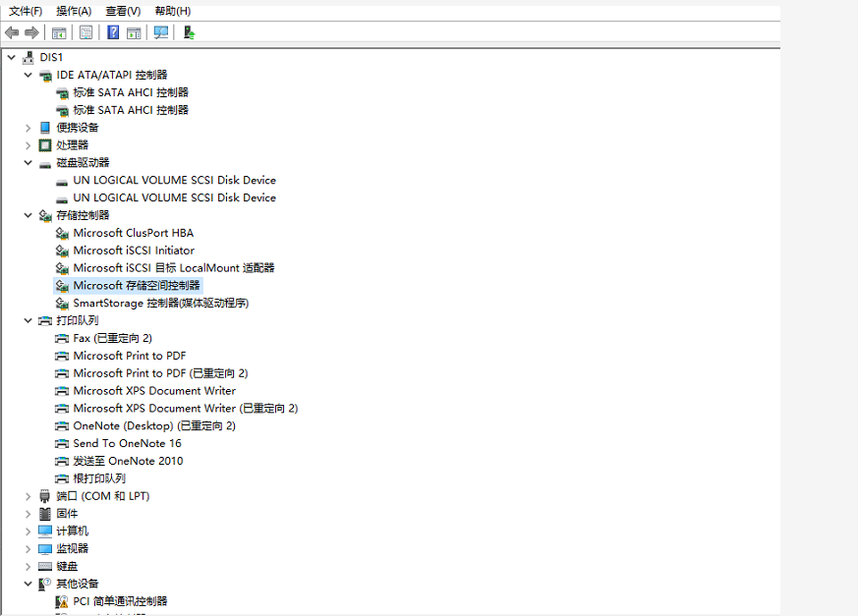858x616 pixels.
Task: Click the other devices question-mark icon
Action: pyautogui.click(x=45, y=584)
